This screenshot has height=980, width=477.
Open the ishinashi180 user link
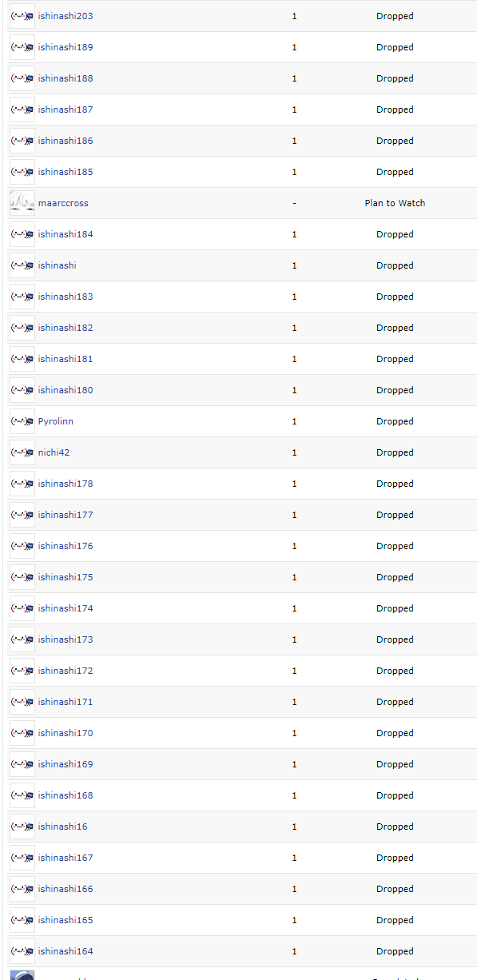[66, 390]
